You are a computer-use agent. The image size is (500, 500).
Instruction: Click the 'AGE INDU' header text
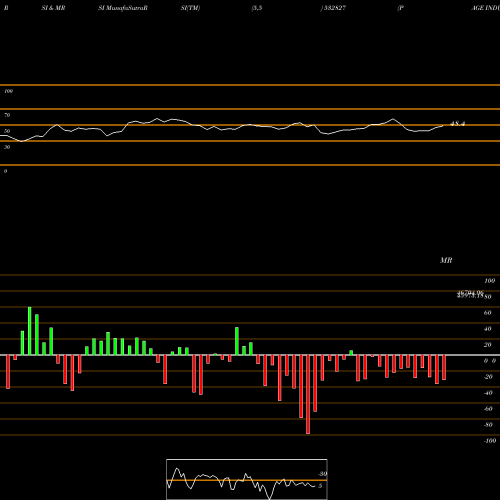485,8
